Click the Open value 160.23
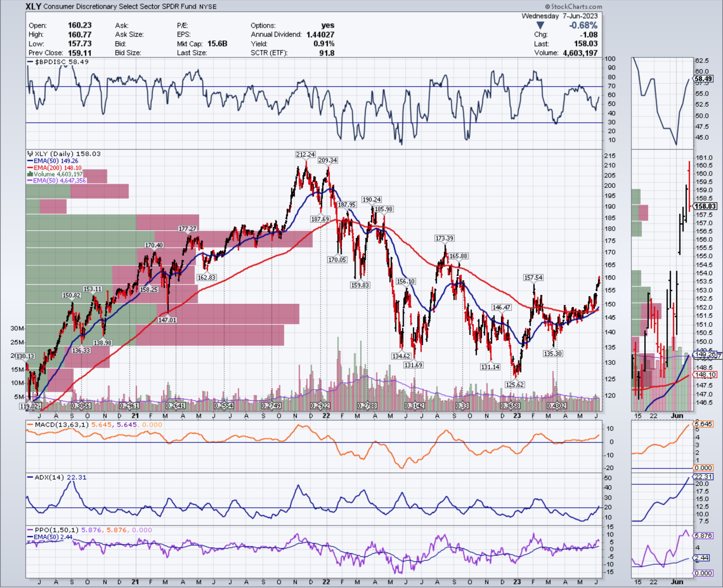723x588 pixels. (80, 25)
